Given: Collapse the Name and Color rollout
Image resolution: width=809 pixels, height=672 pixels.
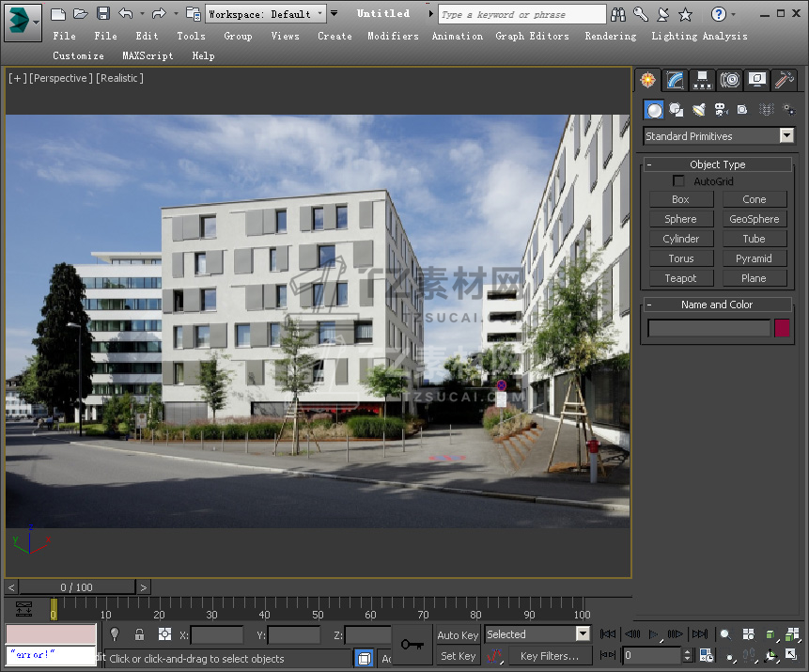Looking at the screenshot, I should point(718,305).
